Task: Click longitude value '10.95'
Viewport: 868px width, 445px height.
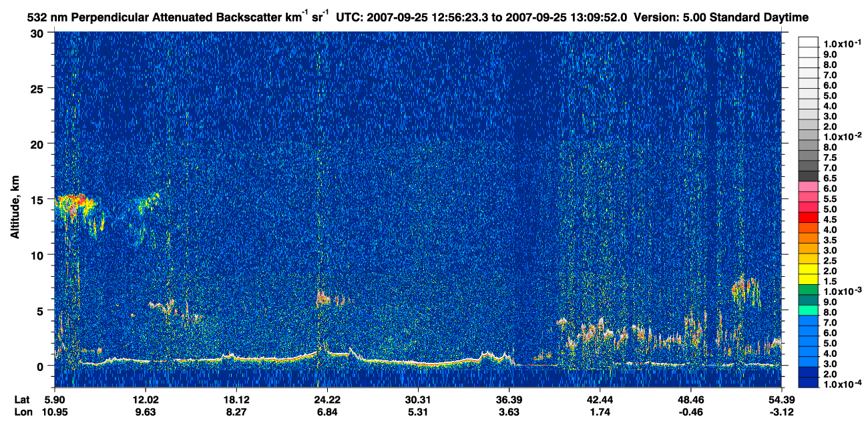Action: point(55,412)
